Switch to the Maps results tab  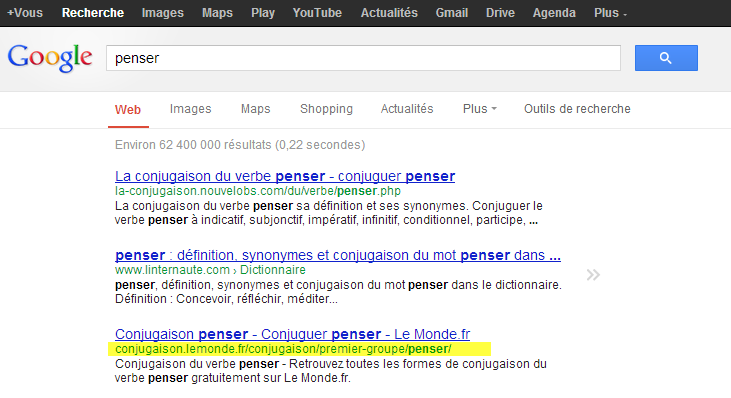255,109
